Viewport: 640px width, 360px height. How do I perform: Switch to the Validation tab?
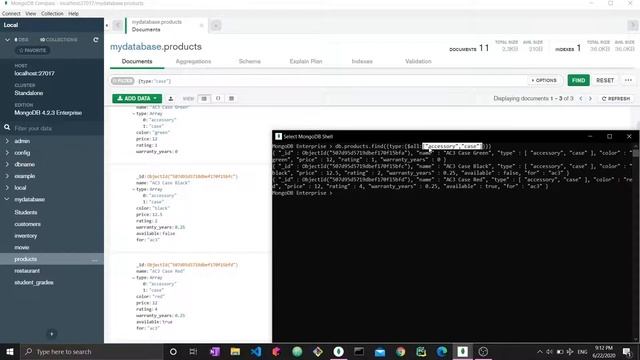point(418,61)
